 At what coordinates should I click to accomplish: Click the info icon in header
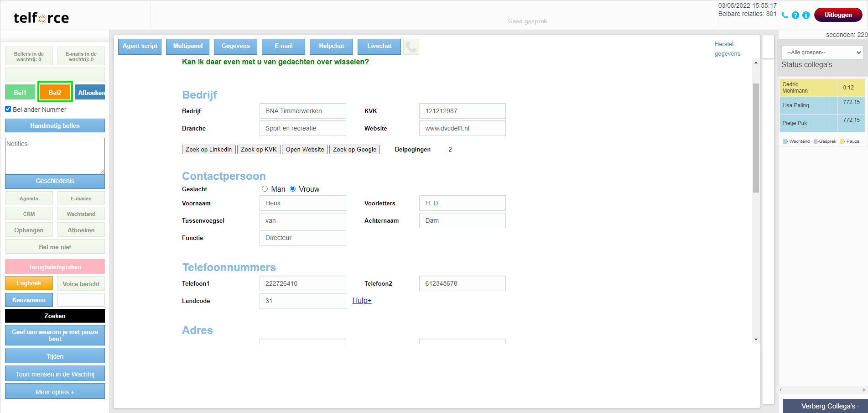click(806, 15)
